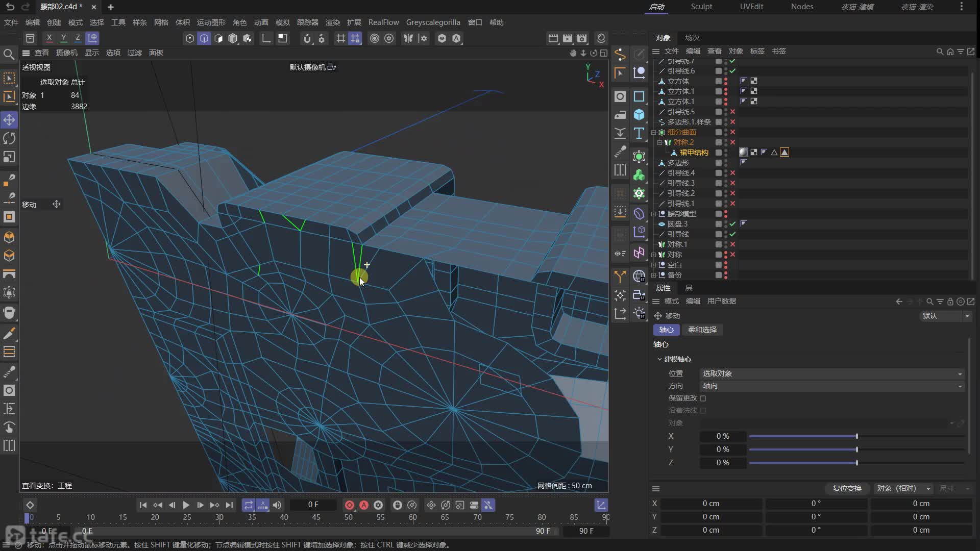
Task: Expand 腰部模型 tree node
Action: (654, 214)
